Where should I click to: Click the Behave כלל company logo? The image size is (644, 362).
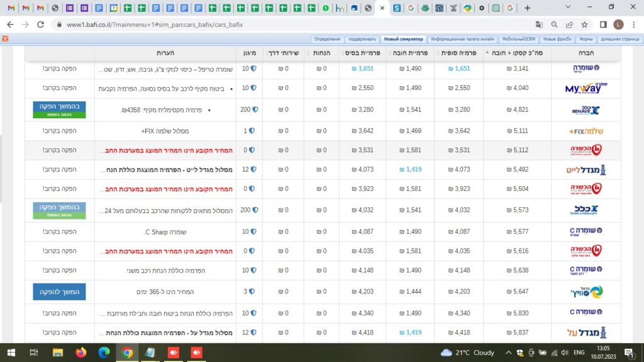[586, 109]
